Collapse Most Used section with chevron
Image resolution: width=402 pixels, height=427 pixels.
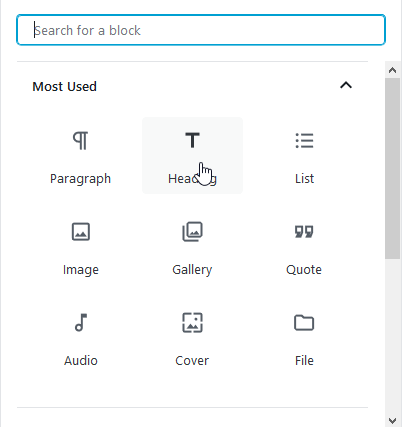point(346,86)
